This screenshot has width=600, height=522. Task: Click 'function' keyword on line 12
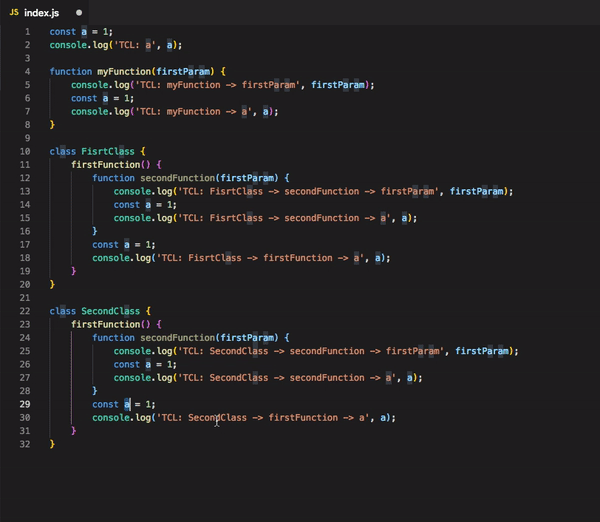coord(114,178)
